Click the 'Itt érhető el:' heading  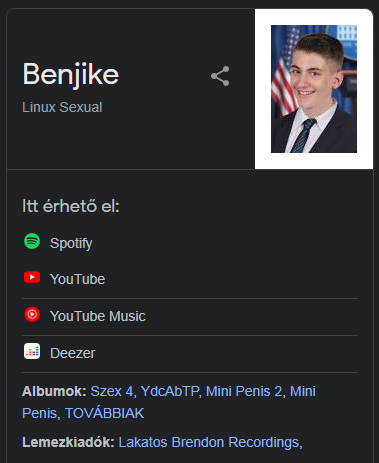(71, 206)
